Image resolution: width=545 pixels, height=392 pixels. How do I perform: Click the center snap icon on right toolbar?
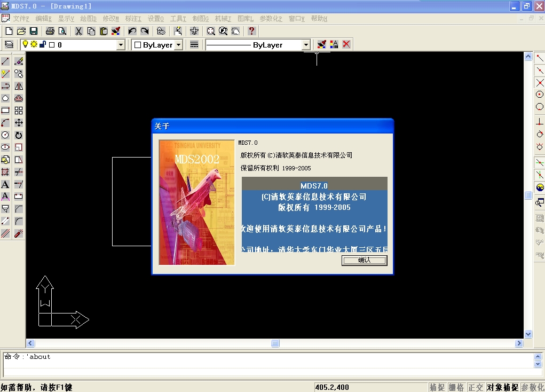coord(540,95)
